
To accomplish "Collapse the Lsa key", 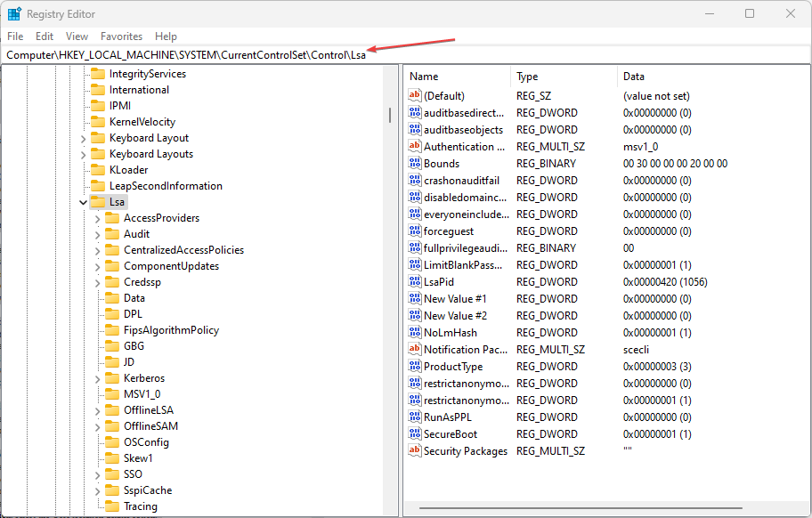I will 83,202.
